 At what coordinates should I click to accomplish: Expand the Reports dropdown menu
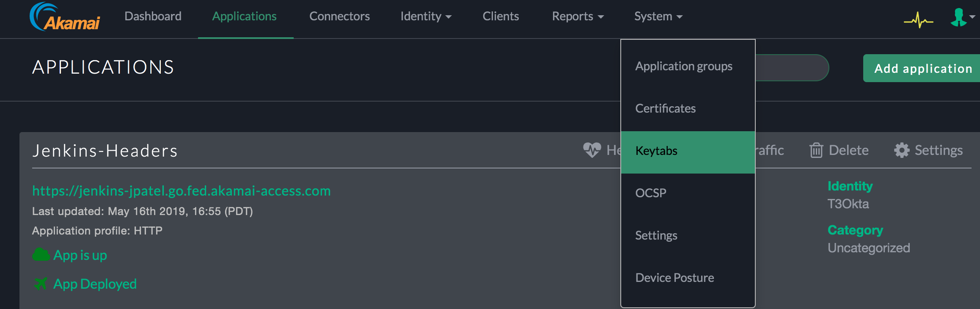[578, 16]
